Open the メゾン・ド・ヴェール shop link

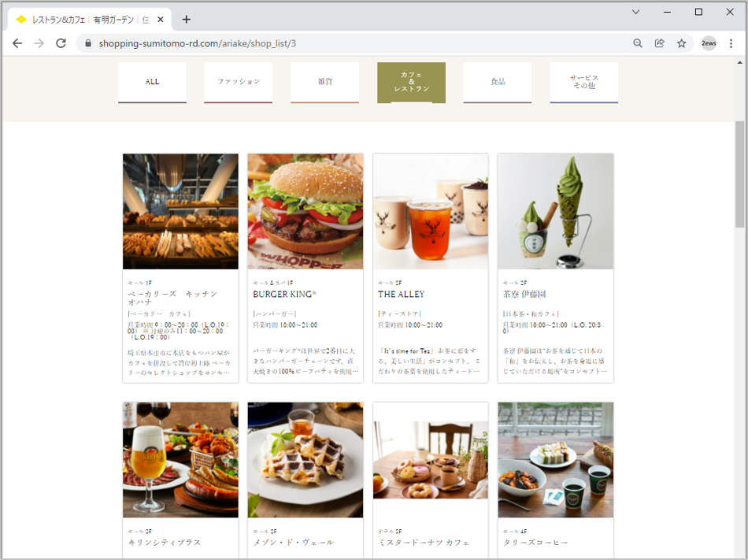coord(294,543)
